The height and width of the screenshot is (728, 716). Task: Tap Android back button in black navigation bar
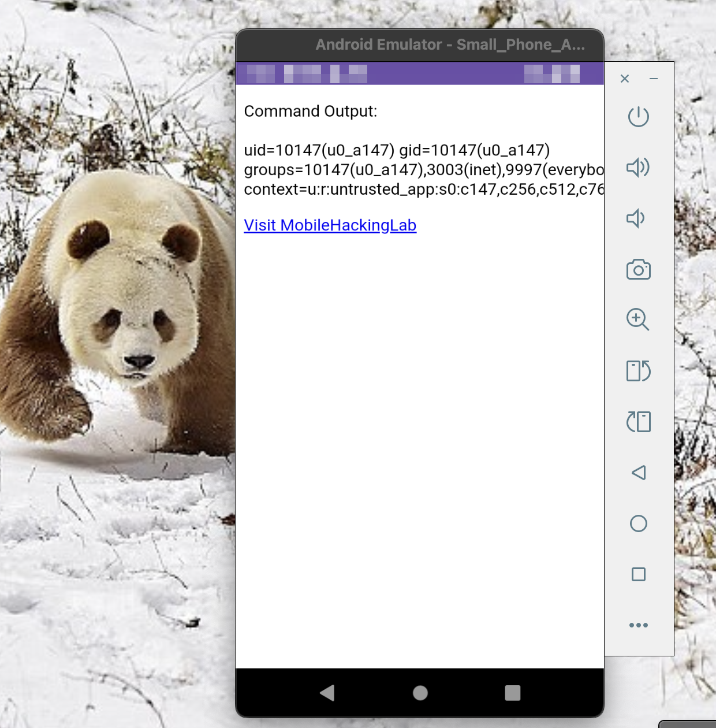327,693
